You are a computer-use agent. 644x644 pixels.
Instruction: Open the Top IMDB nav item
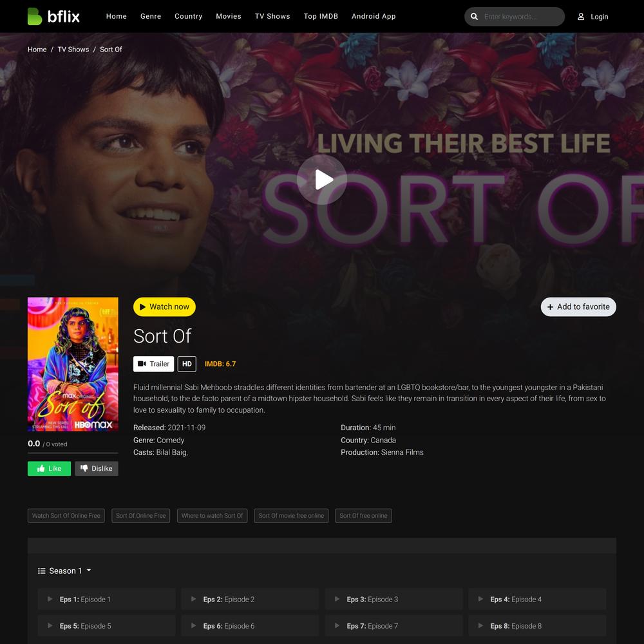point(321,17)
